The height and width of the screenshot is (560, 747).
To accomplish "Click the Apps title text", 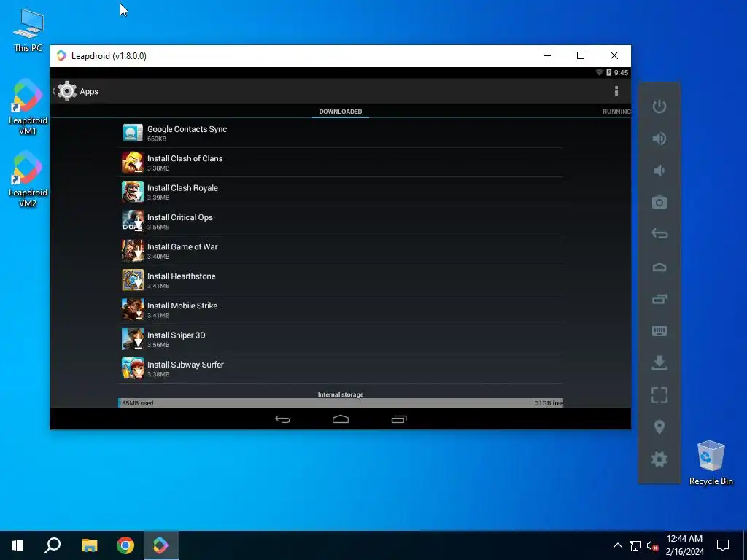I will (89, 91).
